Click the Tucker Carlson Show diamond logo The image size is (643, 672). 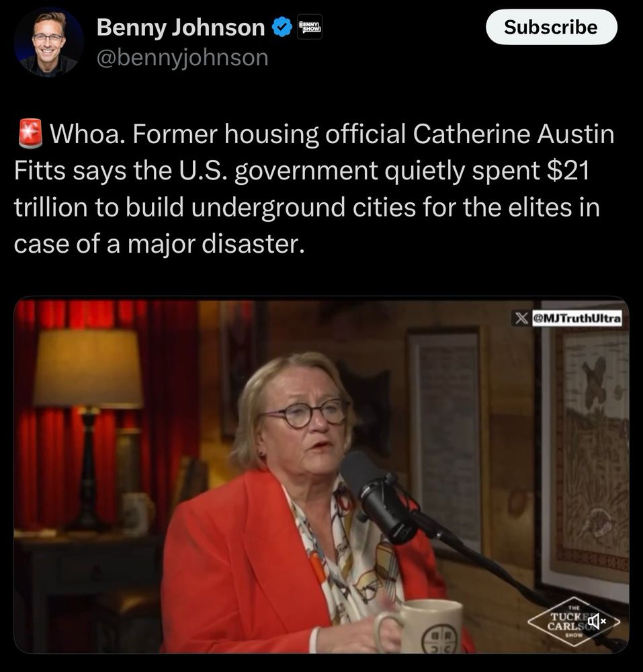pos(574,621)
